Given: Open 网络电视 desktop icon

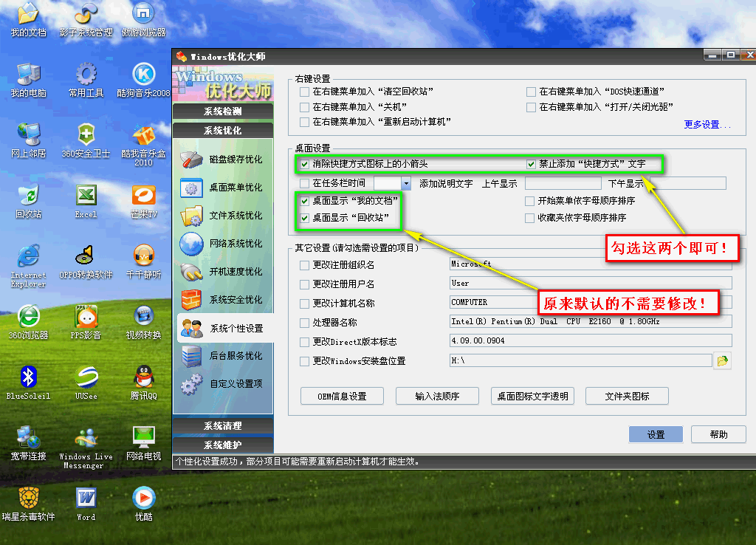Looking at the screenshot, I should pyautogui.click(x=144, y=443).
